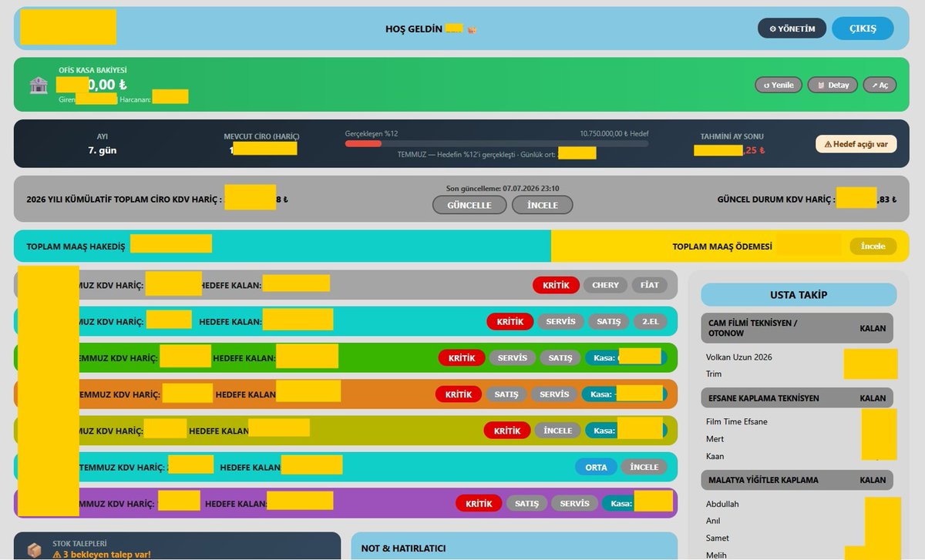Click the USTA TAKİP panel header
Viewport: 925px width, 560px height.
pos(799,295)
